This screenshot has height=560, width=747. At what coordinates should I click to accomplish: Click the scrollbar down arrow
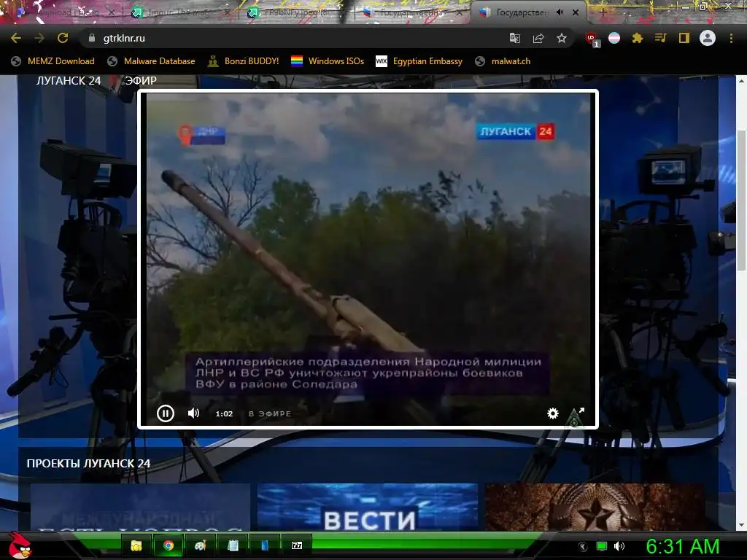coord(741,525)
